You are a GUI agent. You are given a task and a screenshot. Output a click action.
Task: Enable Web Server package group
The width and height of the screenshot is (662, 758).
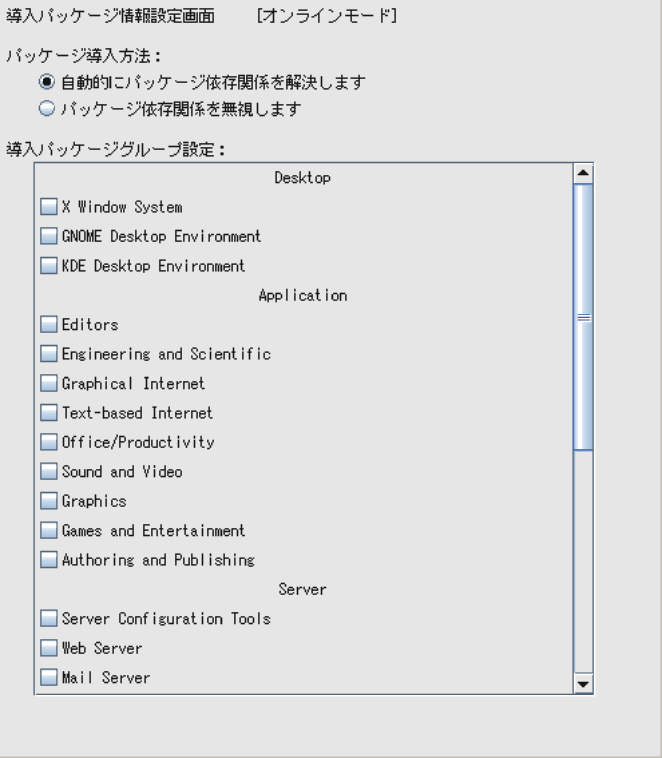pos(49,648)
